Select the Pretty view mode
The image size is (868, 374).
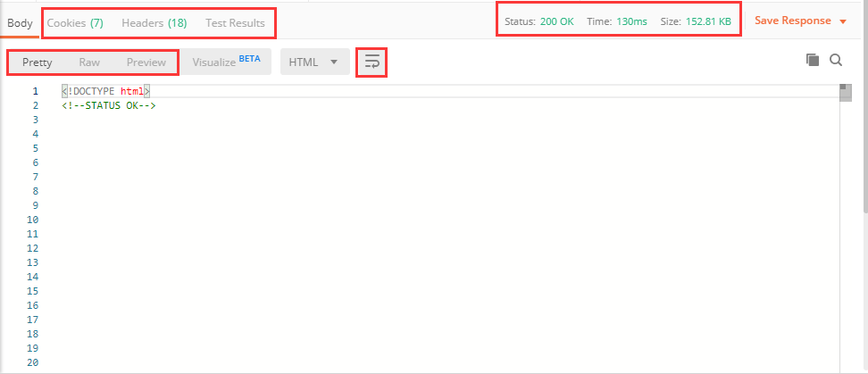38,62
